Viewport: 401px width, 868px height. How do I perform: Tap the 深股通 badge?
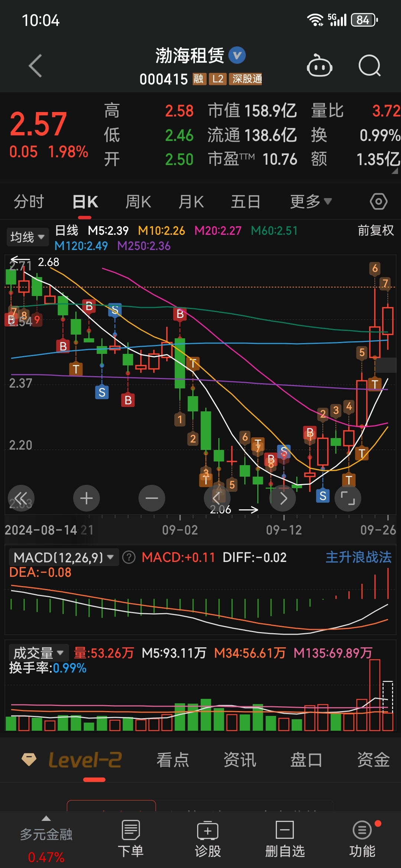tap(246, 79)
